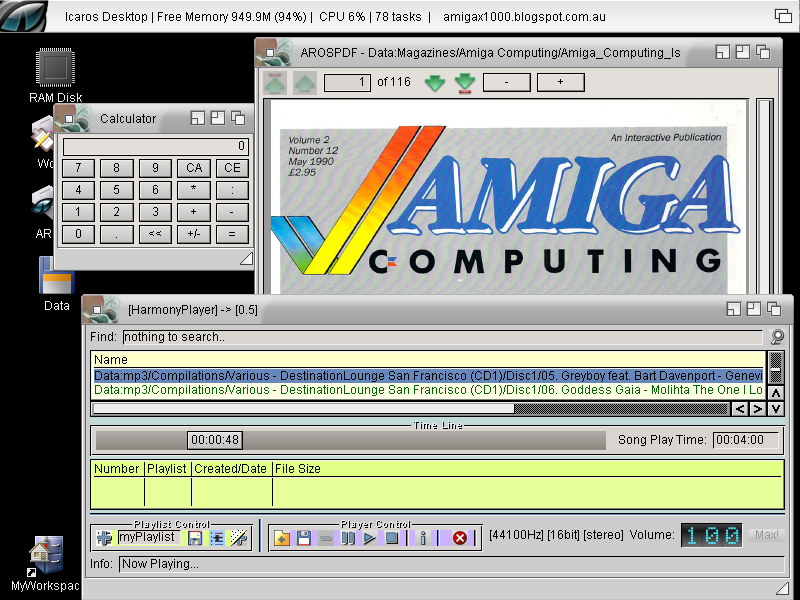Click the dotted wand icon in Playlist Control
Viewport: 800px width, 600px height.
coord(238,538)
